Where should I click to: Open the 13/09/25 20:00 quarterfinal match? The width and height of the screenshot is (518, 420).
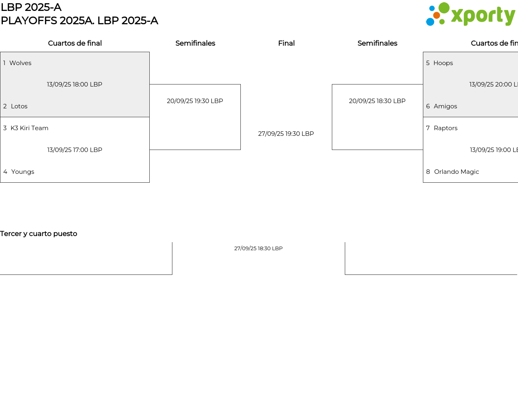point(493,84)
